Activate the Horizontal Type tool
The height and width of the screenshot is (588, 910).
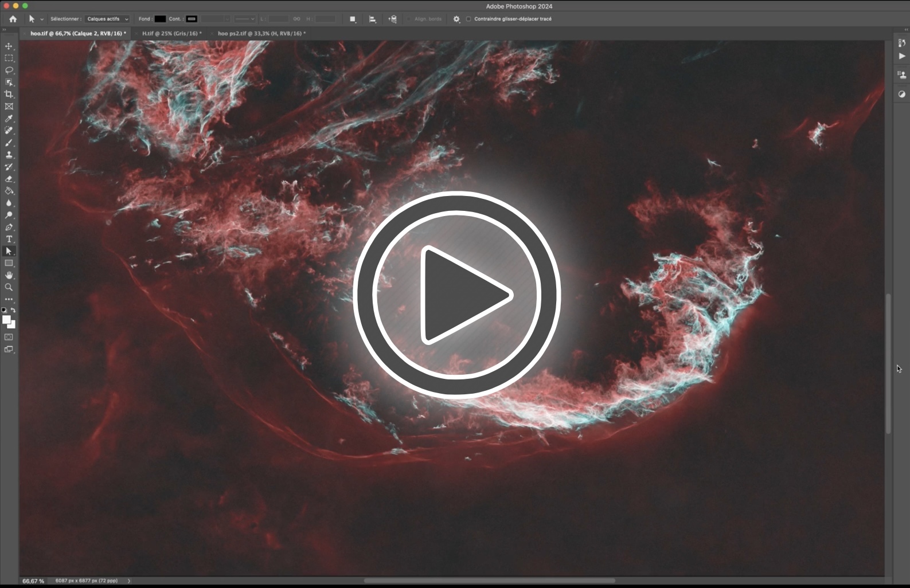[9, 239]
